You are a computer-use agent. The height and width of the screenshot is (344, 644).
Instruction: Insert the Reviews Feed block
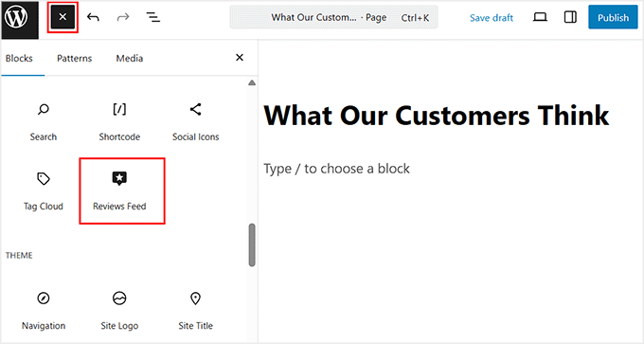tap(119, 191)
